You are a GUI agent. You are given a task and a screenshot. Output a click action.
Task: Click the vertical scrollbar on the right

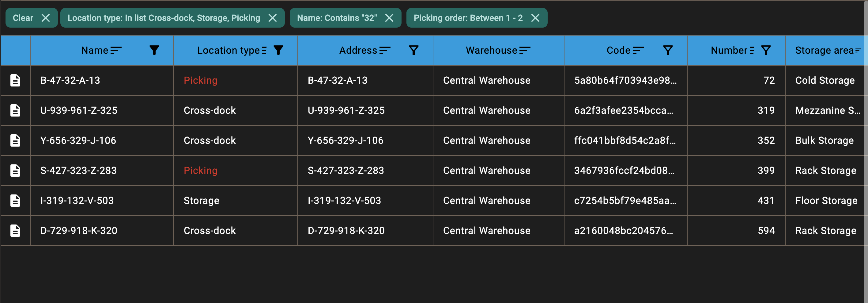tap(866, 152)
